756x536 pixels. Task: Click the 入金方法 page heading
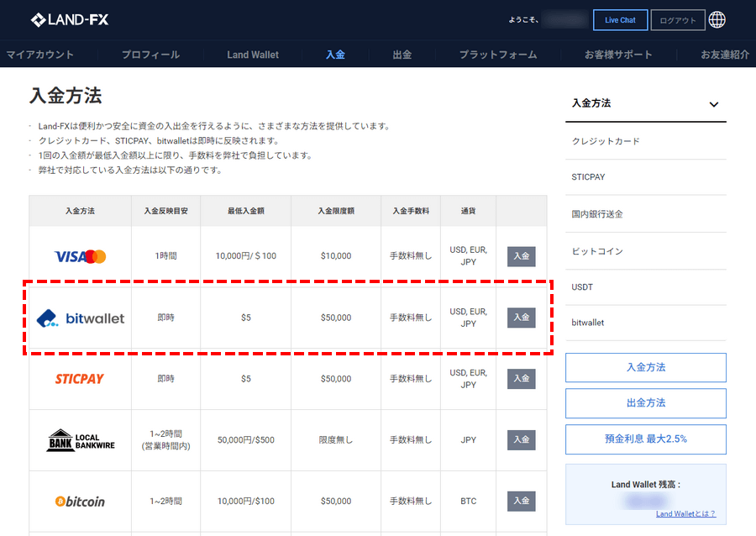[66, 96]
